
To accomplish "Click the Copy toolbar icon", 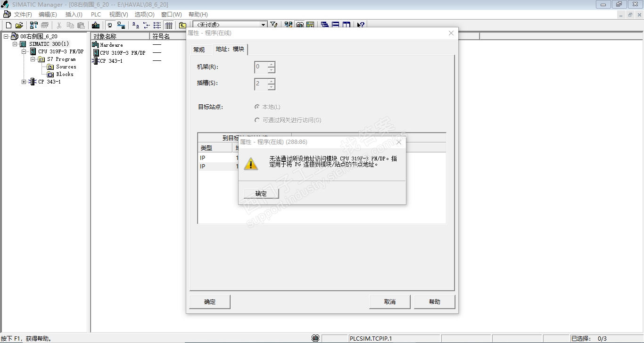I will point(70,25).
